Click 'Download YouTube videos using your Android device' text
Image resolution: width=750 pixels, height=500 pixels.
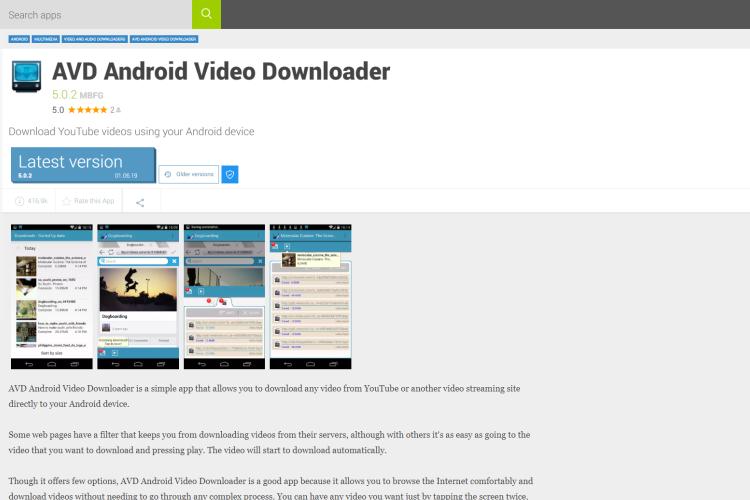click(132, 132)
